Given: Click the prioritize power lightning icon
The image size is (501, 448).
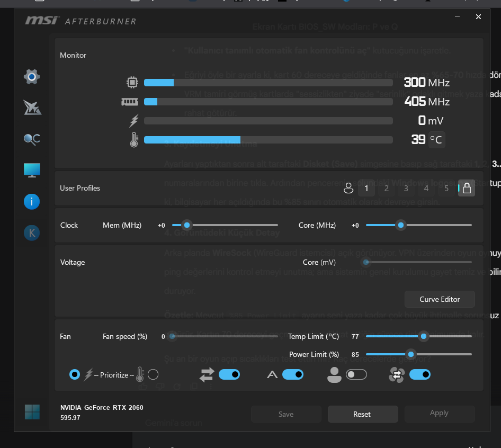Looking at the screenshot, I should click(x=88, y=374).
